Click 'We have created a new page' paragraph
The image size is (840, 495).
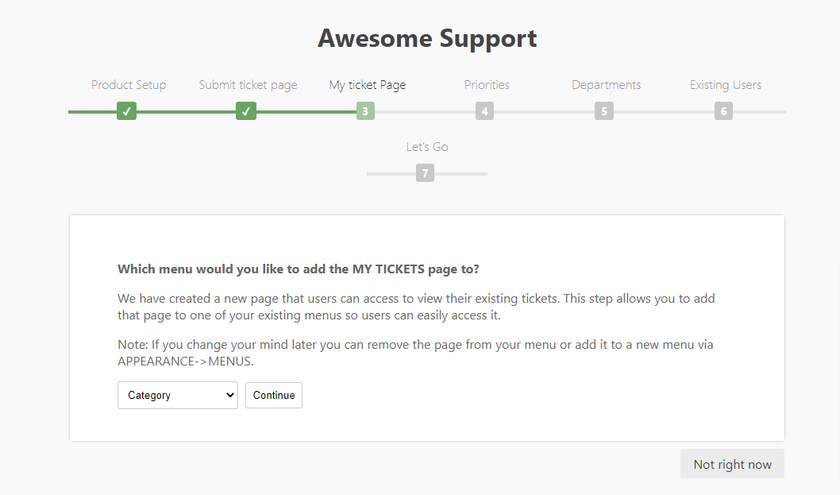pyautogui.click(x=416, y=307)
